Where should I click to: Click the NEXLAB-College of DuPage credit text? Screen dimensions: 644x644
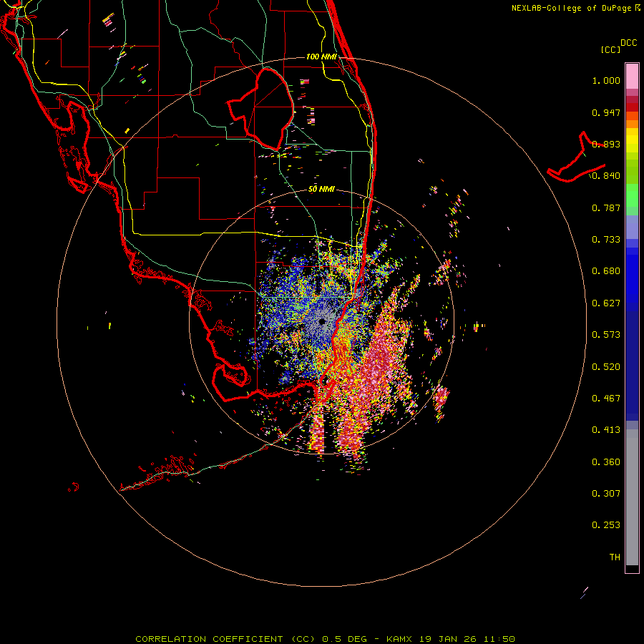tap(576, 8)
